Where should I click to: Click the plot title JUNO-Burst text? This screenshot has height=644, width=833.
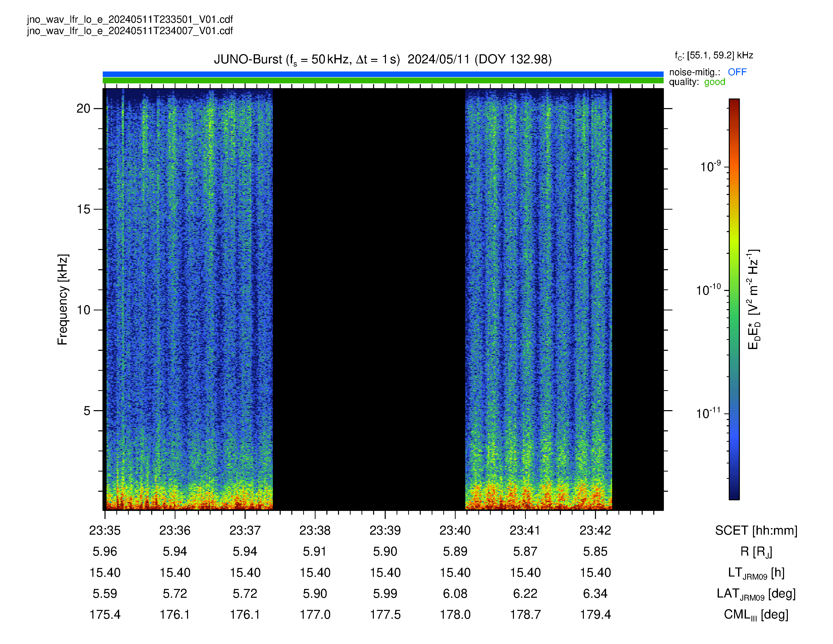383,60
